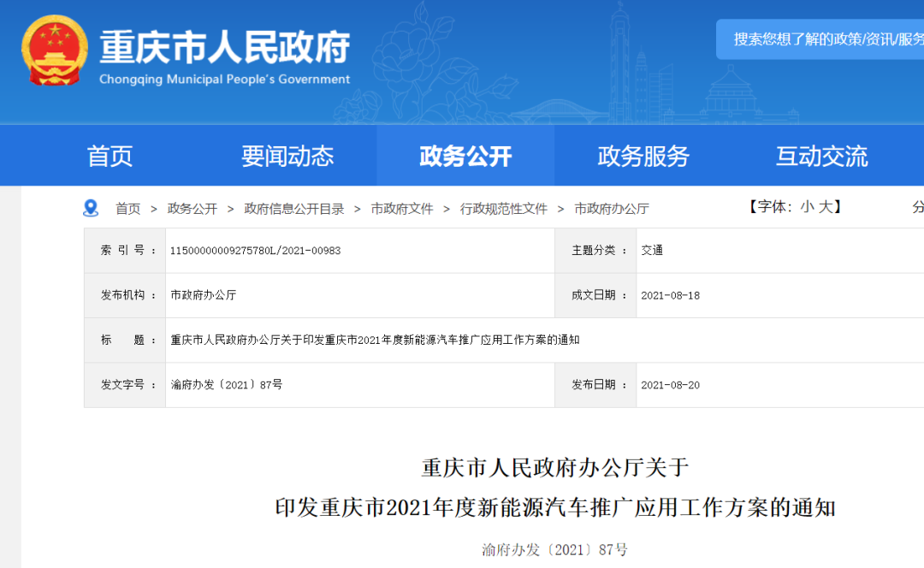Click the location pin icon in breadcrumb

(x=91, y=208)
